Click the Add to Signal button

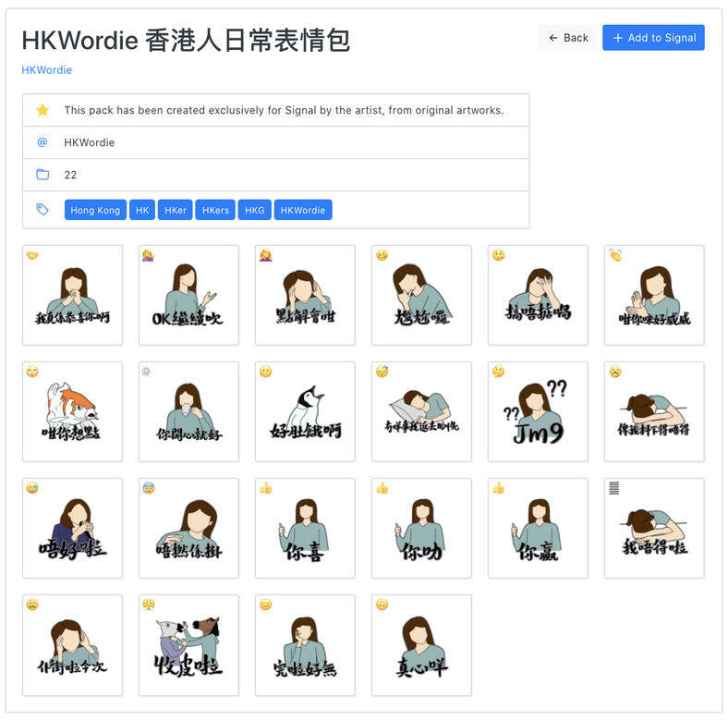[x=653, y=38]
